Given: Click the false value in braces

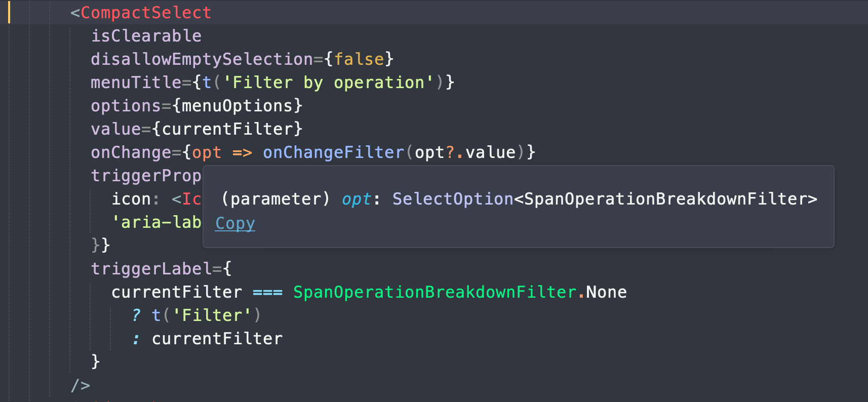Looking at the screenshot, I should click(x=359, y=59).
